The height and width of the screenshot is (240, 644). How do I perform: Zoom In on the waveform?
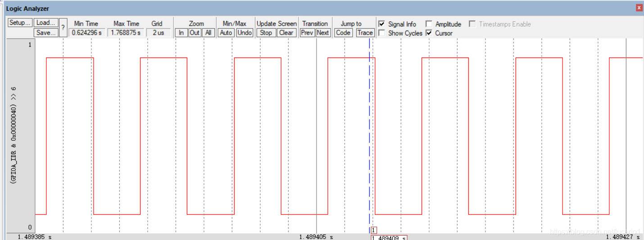tap(181, 32)
